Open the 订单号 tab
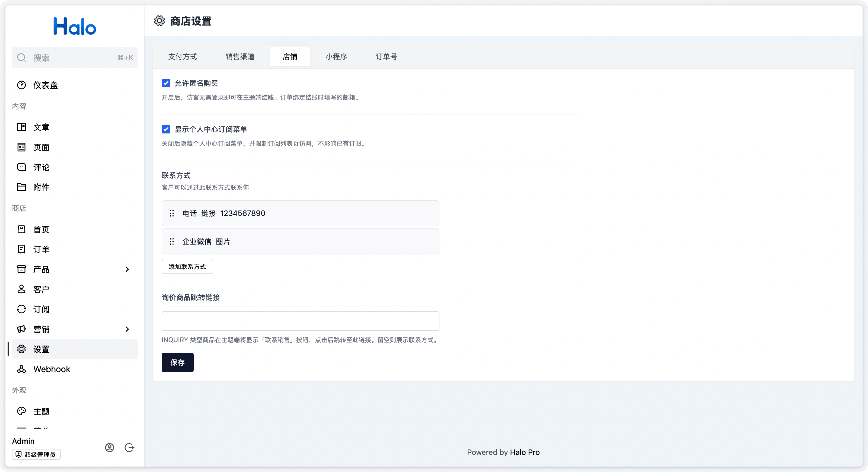 pyautogui.click(x=387, y=57)
